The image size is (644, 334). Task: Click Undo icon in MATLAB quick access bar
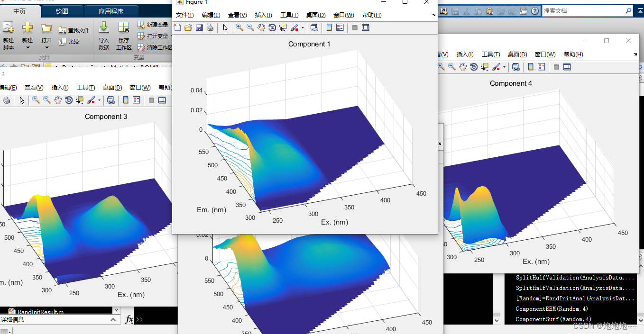point(501,10)
